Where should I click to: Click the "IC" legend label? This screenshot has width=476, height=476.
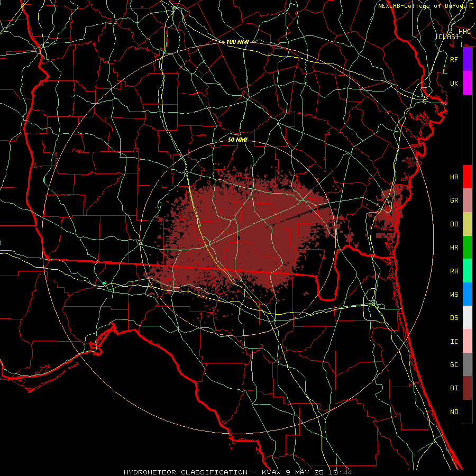(x=454, y=341)
